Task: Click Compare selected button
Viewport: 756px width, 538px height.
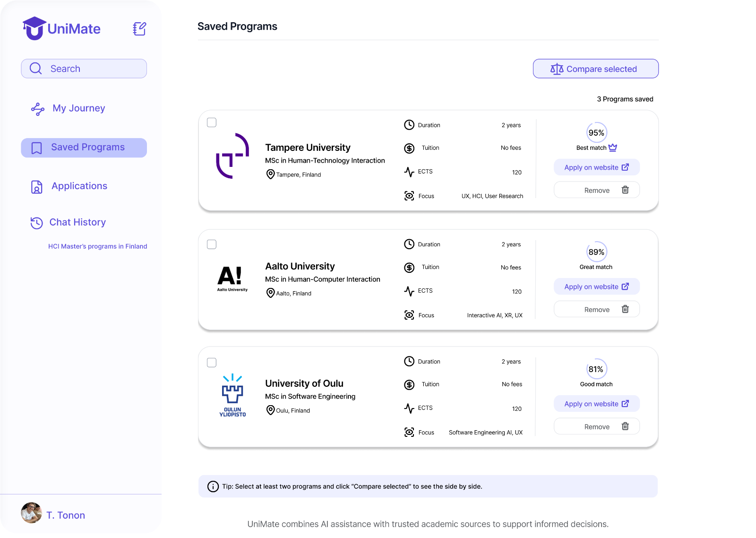Action: point(596,69)
